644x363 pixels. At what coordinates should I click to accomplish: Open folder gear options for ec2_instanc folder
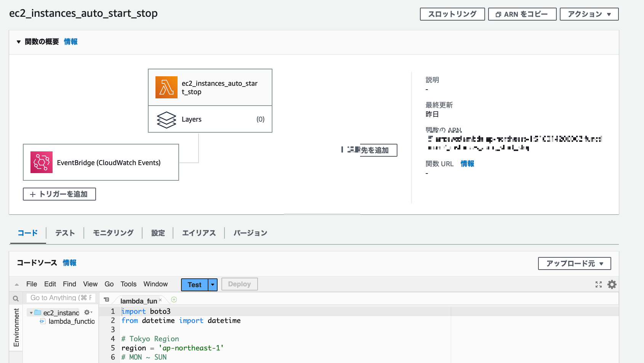click(88, 312)
